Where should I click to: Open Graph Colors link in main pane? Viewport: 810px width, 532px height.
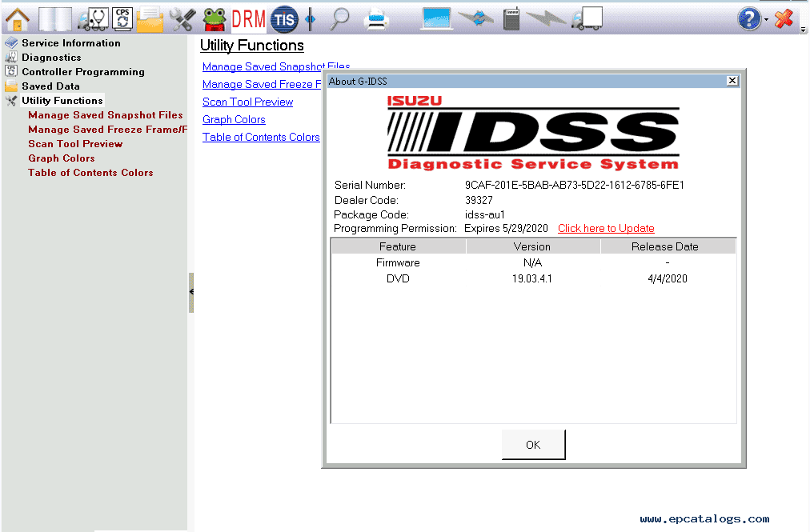234,119
